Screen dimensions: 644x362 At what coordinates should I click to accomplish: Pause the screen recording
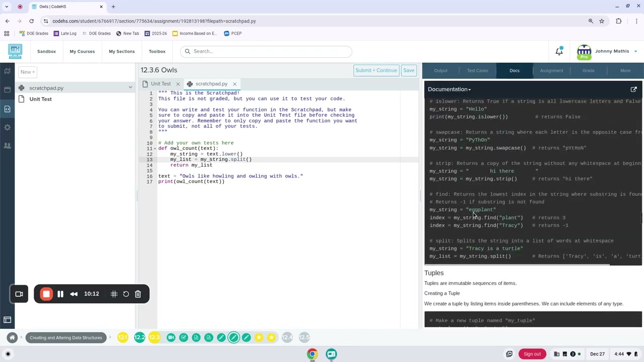pos(60,294)
